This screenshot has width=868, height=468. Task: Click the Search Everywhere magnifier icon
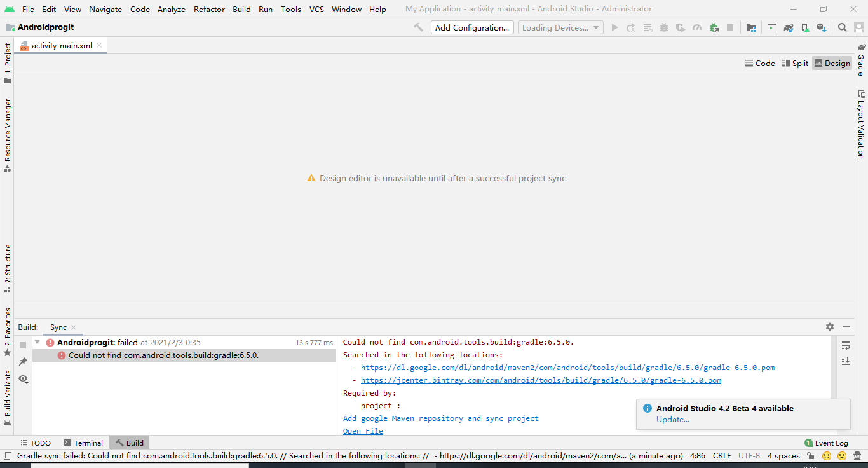tap(843, 27)
